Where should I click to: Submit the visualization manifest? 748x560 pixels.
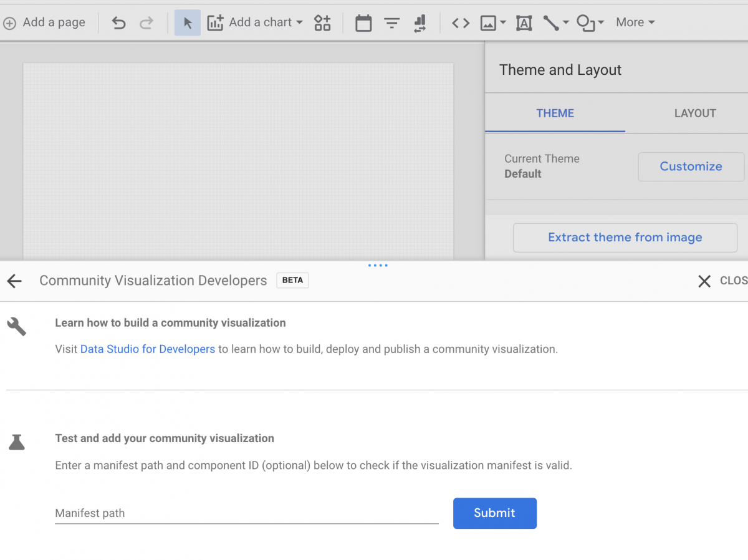pyautogui.click(x=494, y=513)
